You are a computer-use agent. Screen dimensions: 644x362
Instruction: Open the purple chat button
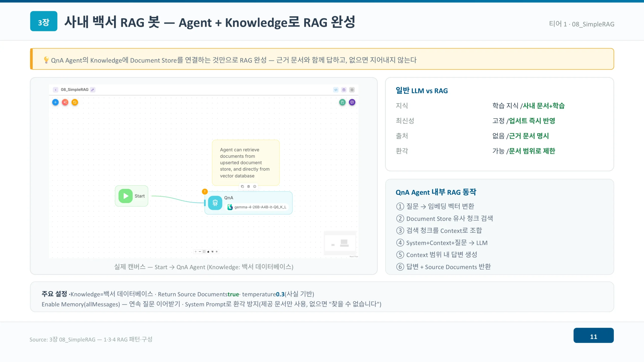(x=352, y=102)
